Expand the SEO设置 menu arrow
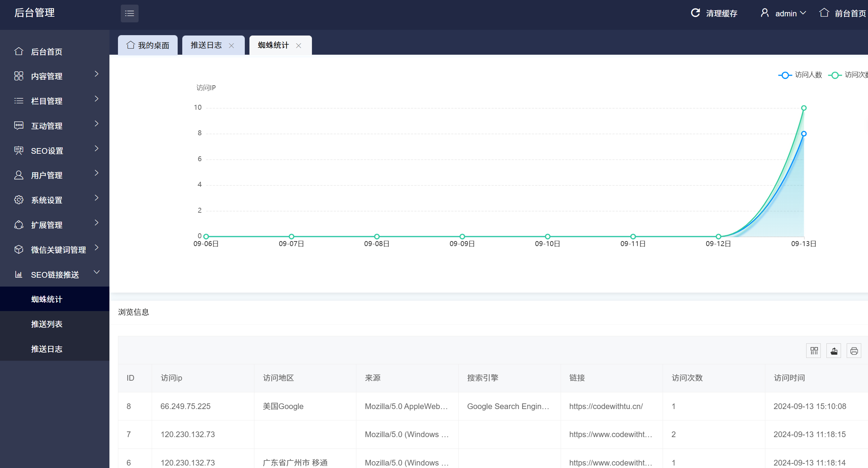The width and height of the screenshot is (868, 468). pos(96,148)
